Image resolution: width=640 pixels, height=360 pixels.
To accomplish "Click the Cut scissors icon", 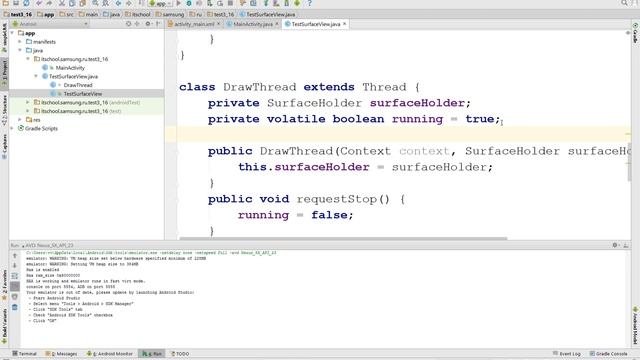I will pyautogui.click(x=62, y=3).
